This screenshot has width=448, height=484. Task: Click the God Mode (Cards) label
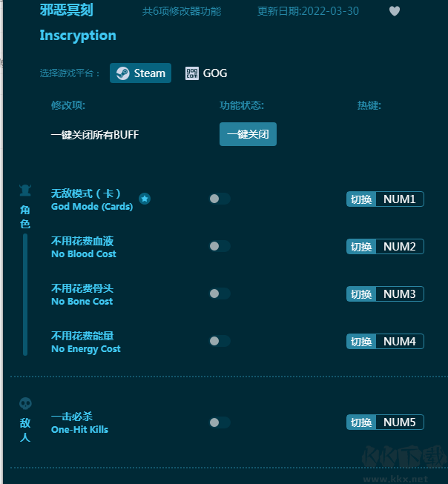click(x=92, y=206)
